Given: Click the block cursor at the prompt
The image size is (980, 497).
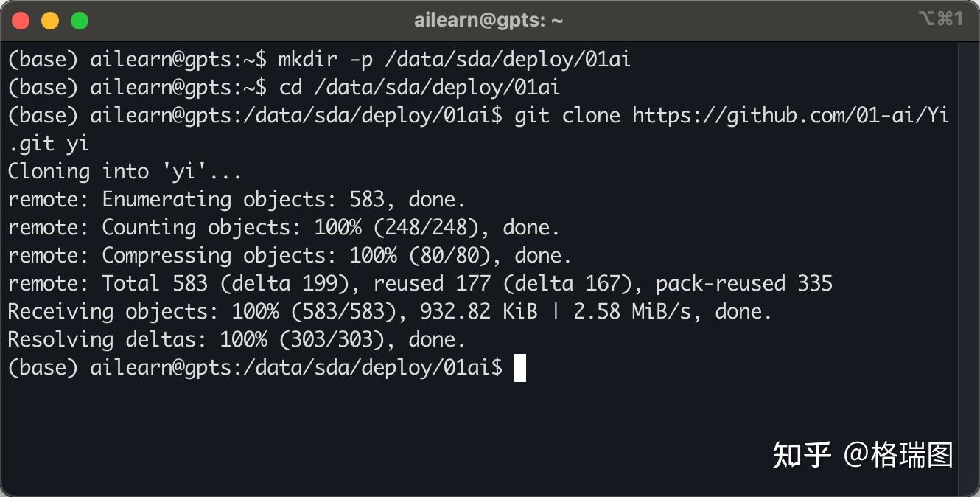Looking at the screenshot, I should [x=520, y=368].
